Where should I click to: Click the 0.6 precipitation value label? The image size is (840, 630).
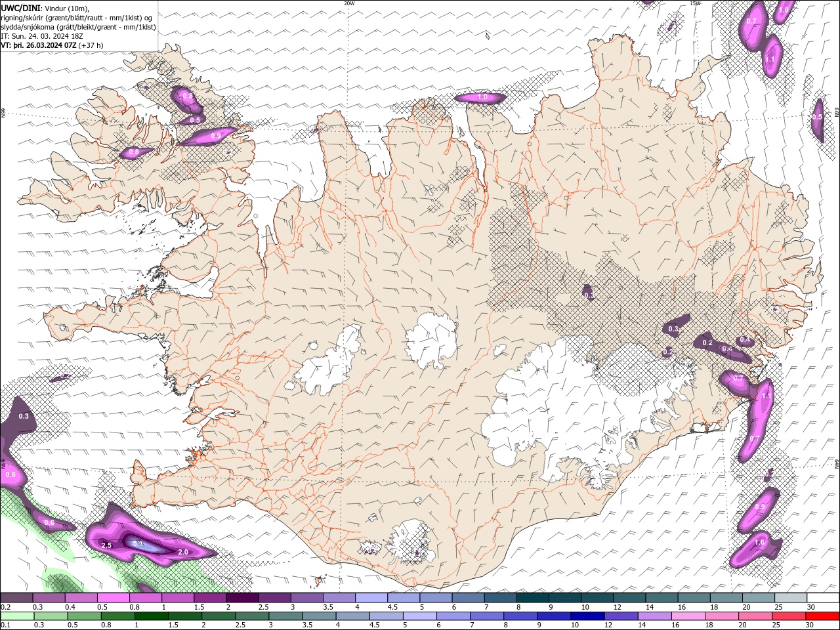pyautogui.click(x=49, y=522)
